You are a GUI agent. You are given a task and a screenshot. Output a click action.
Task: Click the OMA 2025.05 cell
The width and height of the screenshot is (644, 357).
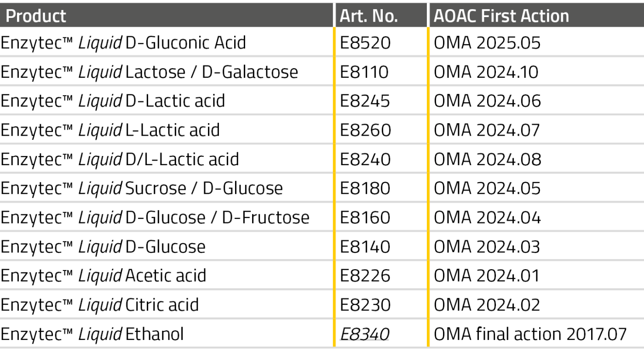click(x=487, y=43)
